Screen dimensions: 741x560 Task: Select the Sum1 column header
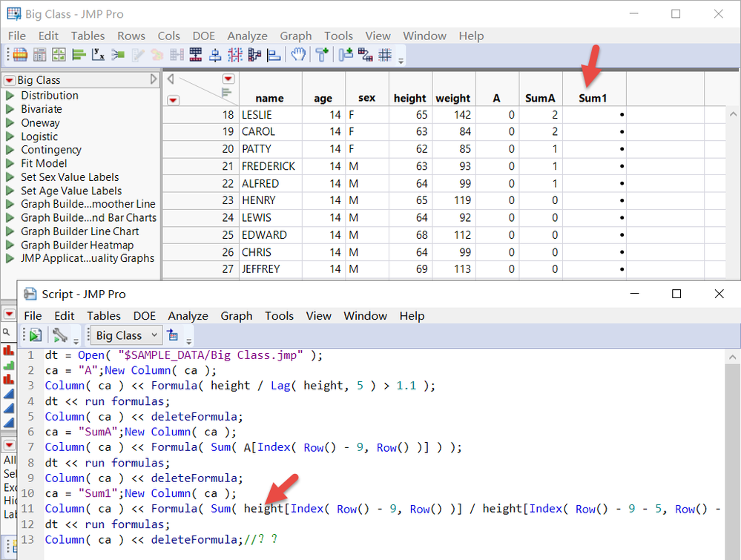593,98
